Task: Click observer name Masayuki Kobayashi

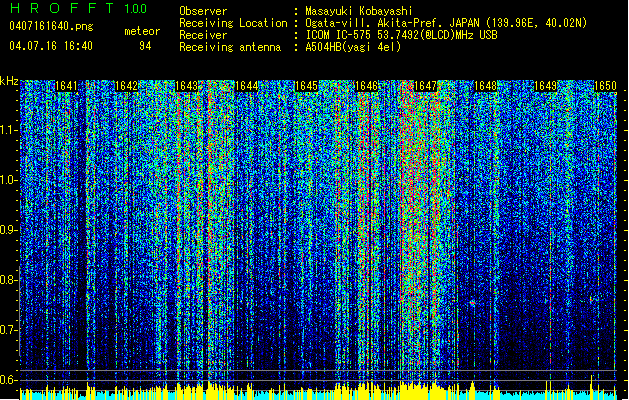Action: pos(359,11)
